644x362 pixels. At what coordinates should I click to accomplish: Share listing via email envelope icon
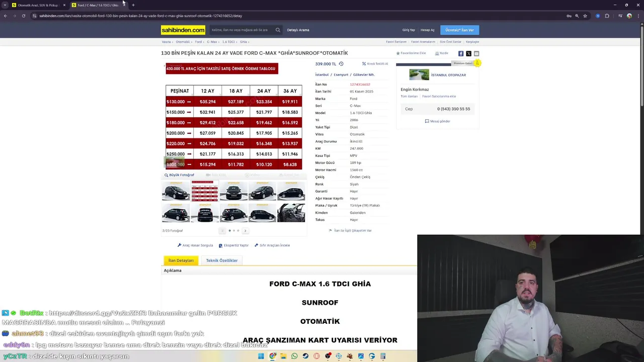(476, 53)
